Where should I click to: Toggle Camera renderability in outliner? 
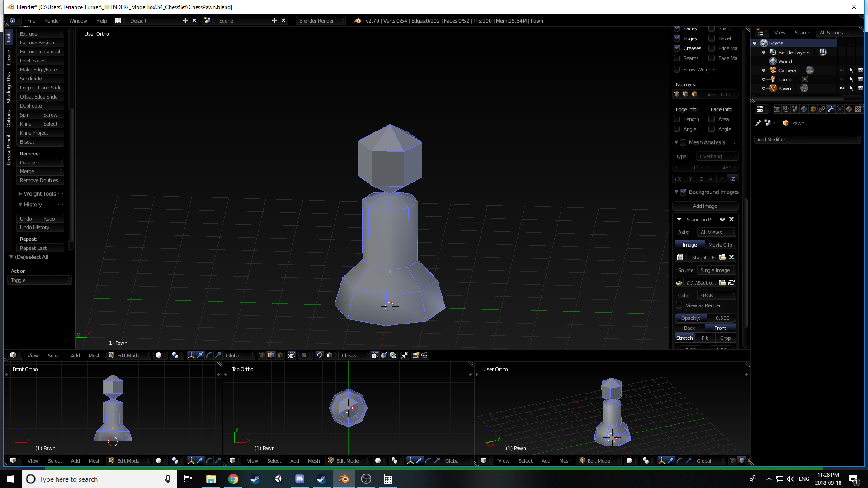860,70
